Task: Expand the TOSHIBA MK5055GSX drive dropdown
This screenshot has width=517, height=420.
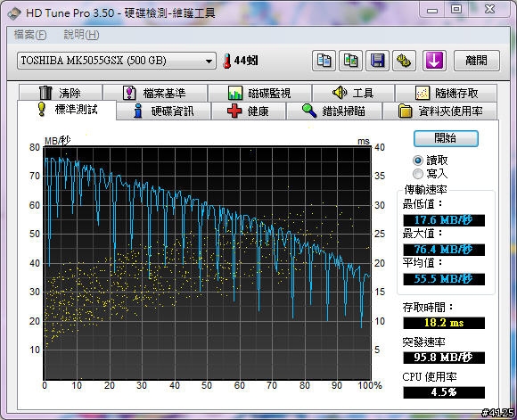Action: point(117,61)
